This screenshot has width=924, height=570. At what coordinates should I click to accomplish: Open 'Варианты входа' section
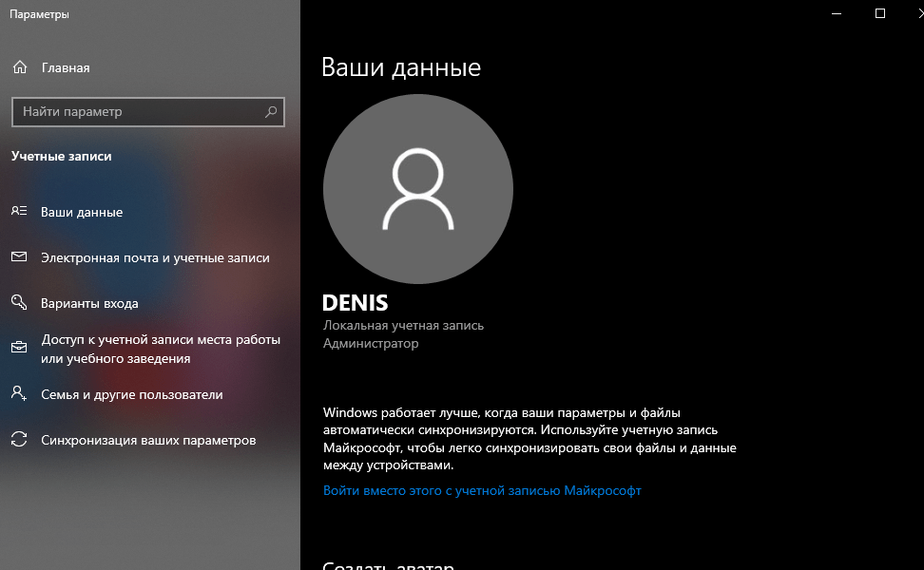pos(89,303)
